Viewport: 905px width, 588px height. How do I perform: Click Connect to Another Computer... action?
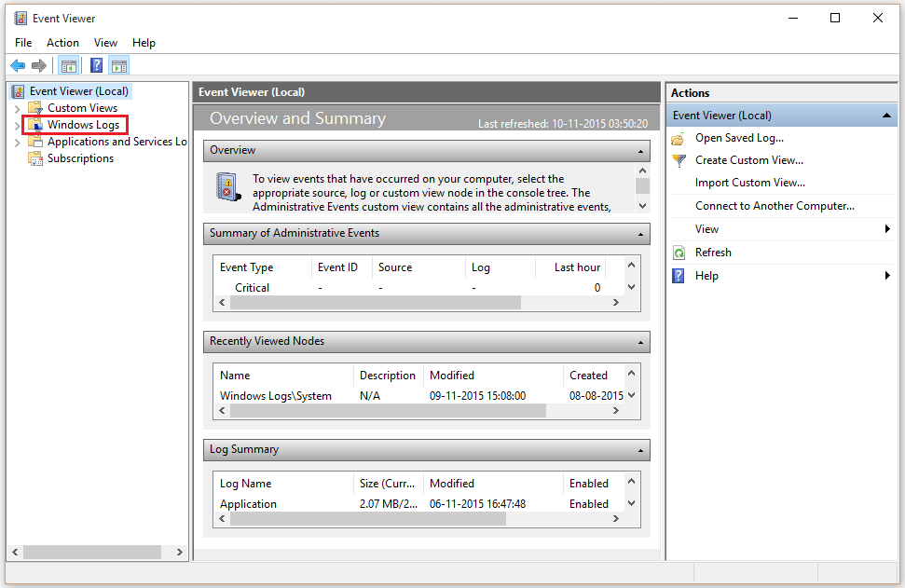pyautogui.click(x=775, y=206)
